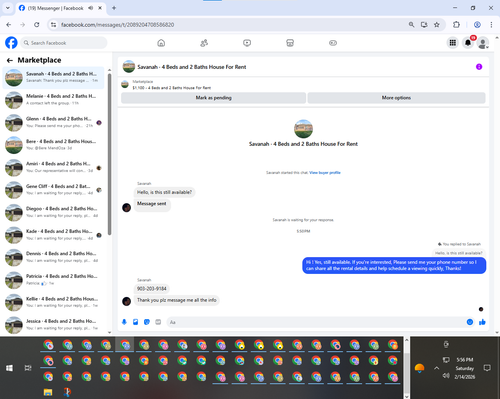
Task: Go back using the Marketplace arrow
Action: click(x=10, y=60)
